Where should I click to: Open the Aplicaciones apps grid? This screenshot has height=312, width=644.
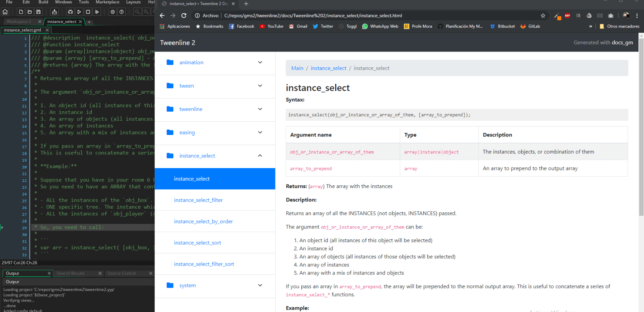175,26
